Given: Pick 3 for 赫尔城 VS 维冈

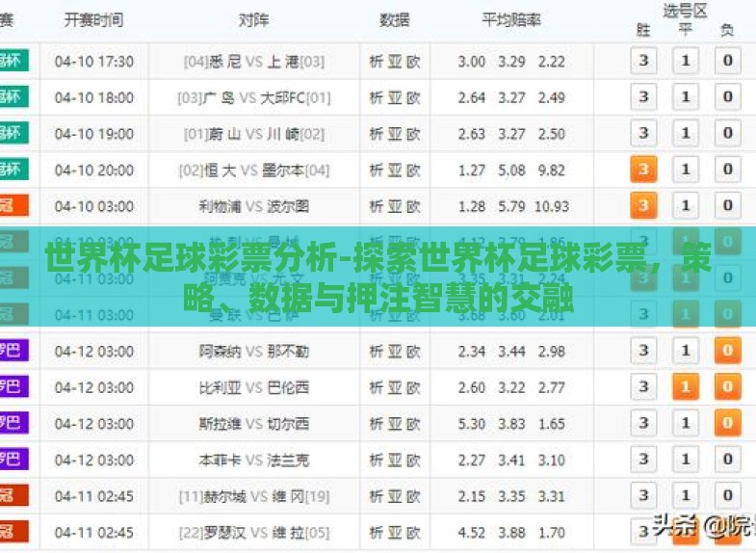Looking at the screenshot, I should [x=643, y=495].
